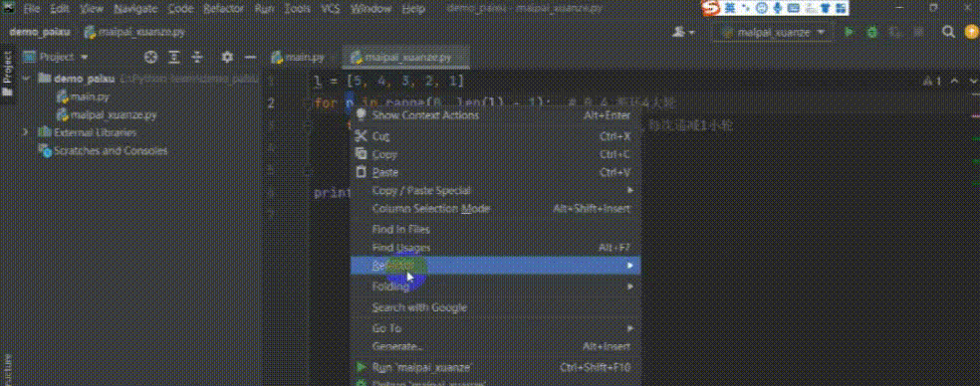Open the Tools menu
Image resolution: width=980 pixels, height=386 pixels.
click(297, 9)
